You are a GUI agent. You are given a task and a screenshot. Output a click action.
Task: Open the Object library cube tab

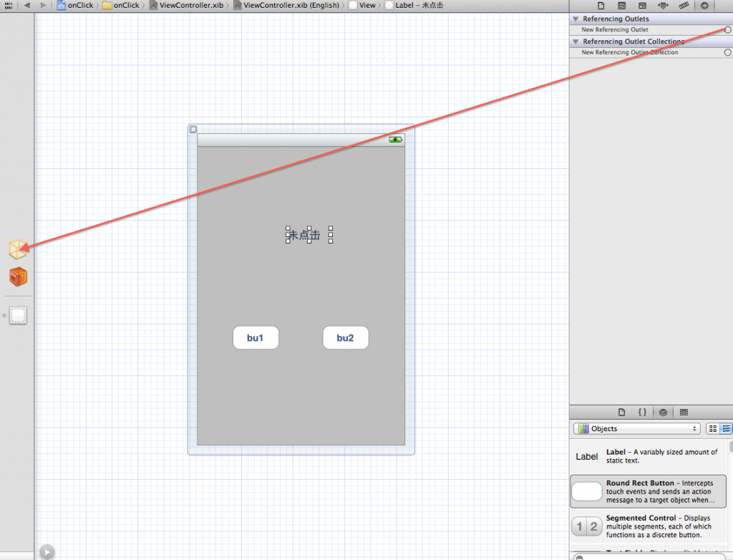pos(663,412)
